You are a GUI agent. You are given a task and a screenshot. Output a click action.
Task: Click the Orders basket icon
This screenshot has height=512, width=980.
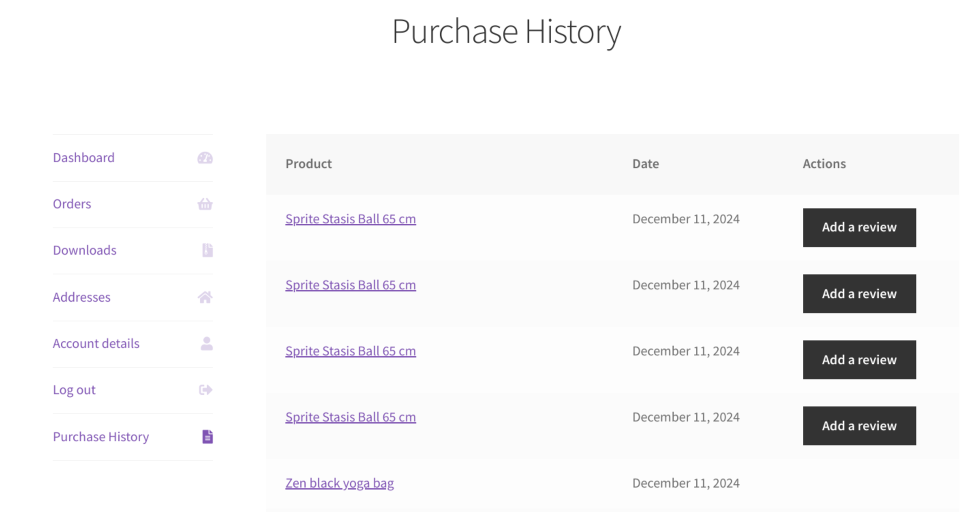(x=205, y=204)
